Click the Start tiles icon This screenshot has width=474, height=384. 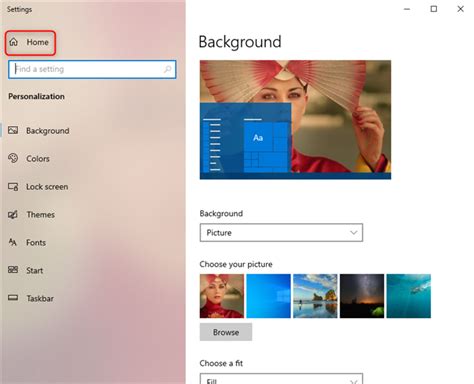pos(13,270)
